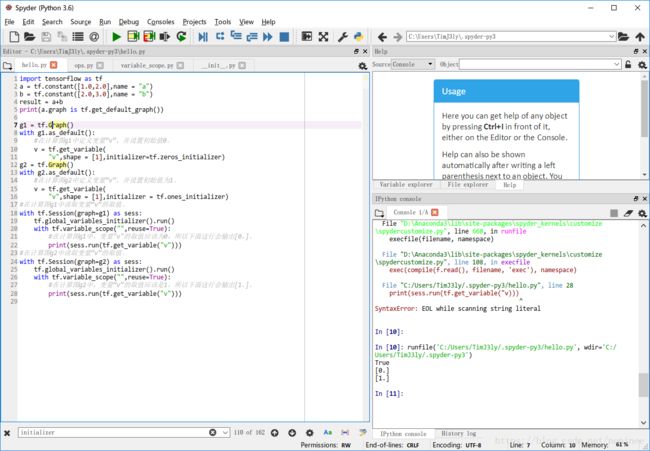Stop the current command in console
650x451 pixels.
click(x=614, y=213)
